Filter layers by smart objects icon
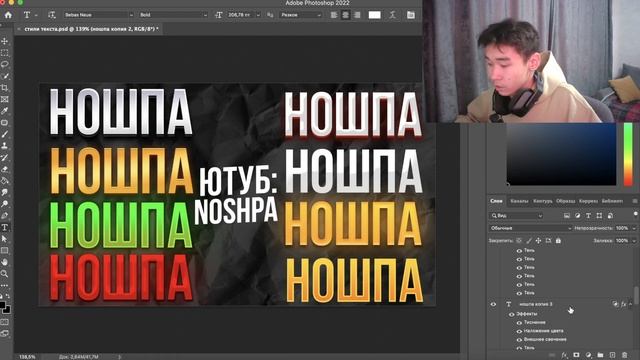This screenshot has height=360, width=640. point(610,216)
